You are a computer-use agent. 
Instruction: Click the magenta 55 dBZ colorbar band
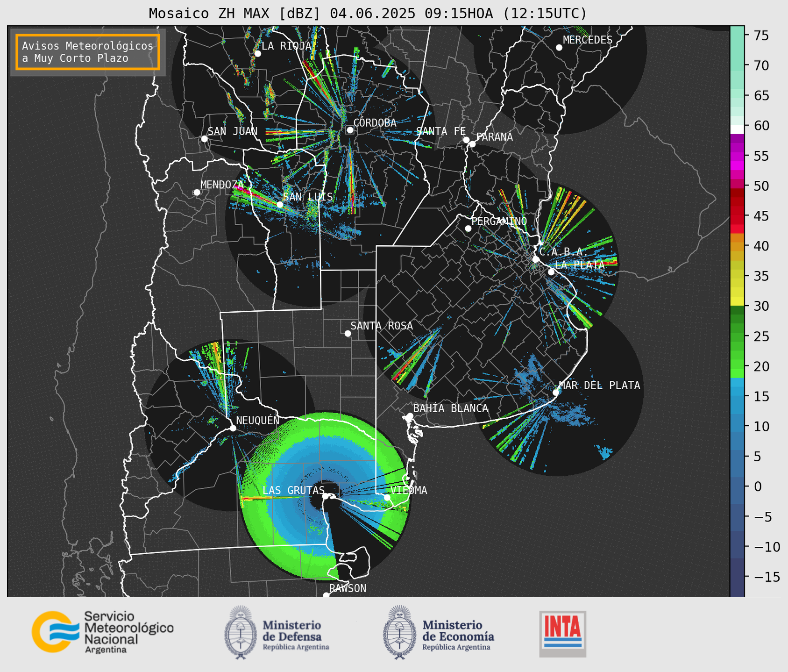(737, 157)
